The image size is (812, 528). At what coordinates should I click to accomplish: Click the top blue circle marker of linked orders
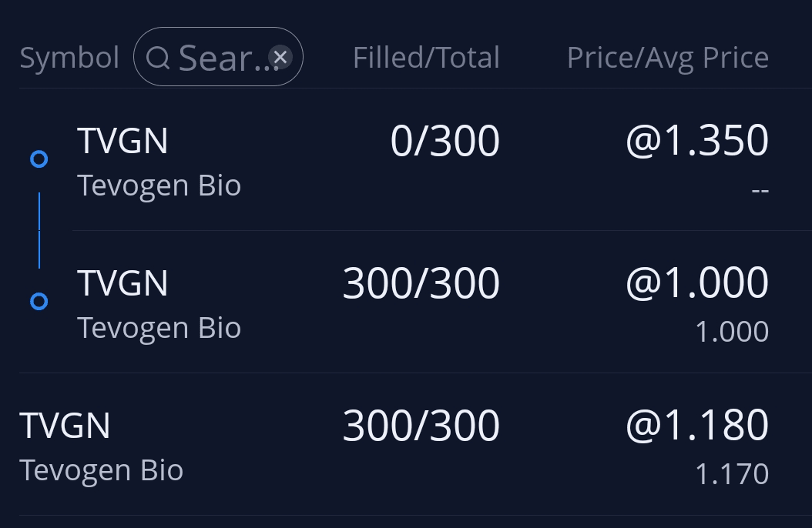pyautogui.click(x=39, y=159)
